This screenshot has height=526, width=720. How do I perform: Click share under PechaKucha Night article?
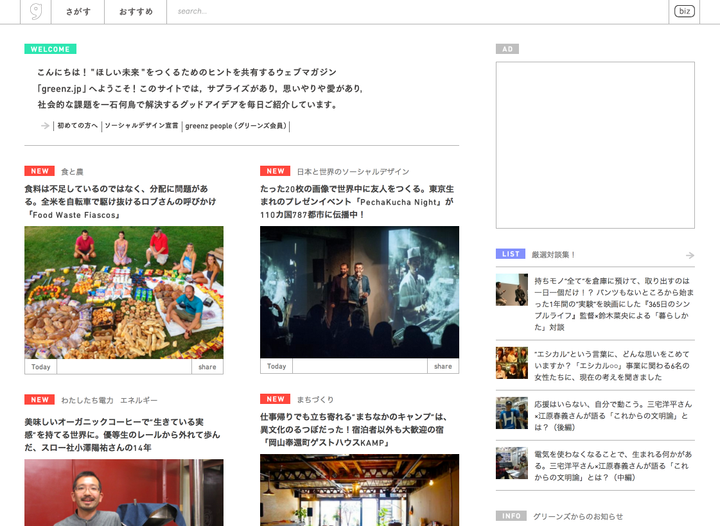click(x=443, y=366)
